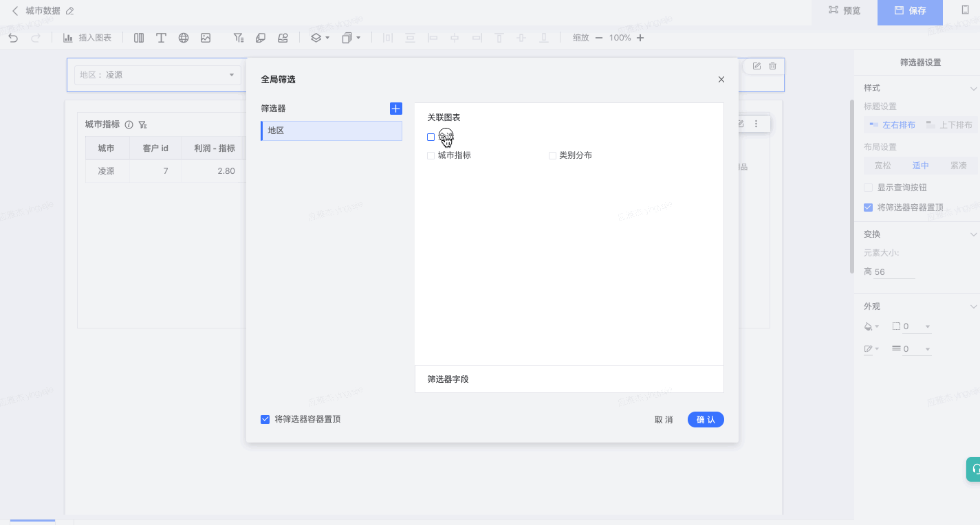The image size is (980, 525).
Task: Click 取消 to cancel the dialog
Action: point(664,420)
